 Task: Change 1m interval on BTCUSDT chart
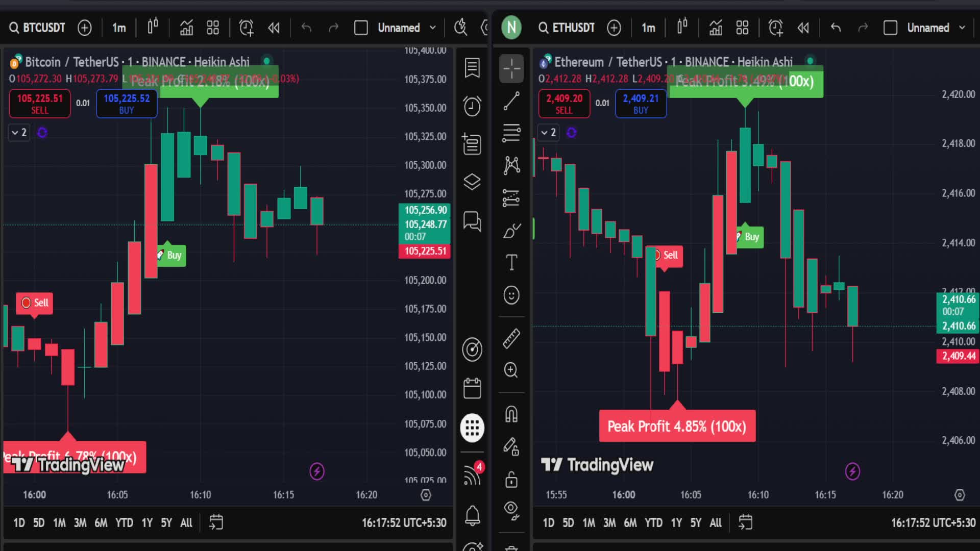click(x=119, y=28)
